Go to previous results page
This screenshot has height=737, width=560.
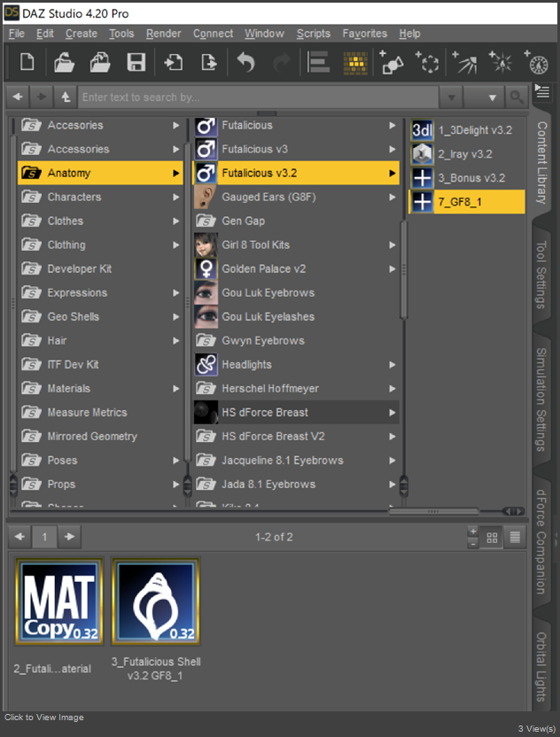[x=19, y=537]
